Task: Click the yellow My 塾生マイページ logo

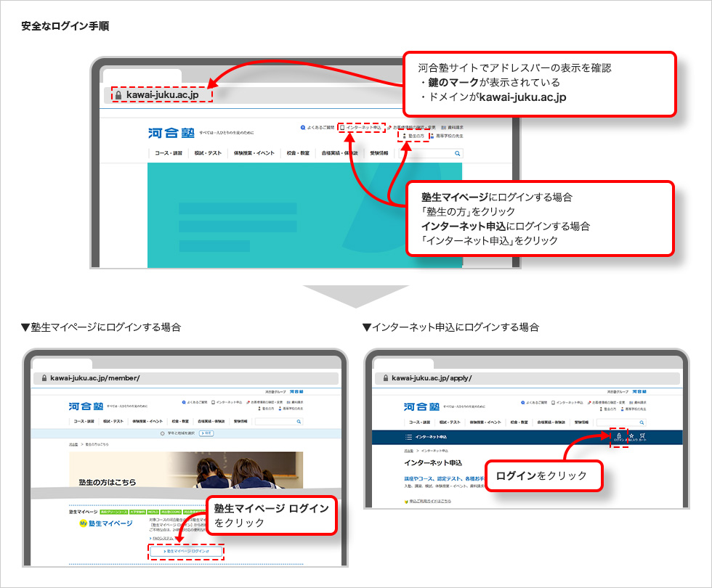Action: tap(106, 523)
